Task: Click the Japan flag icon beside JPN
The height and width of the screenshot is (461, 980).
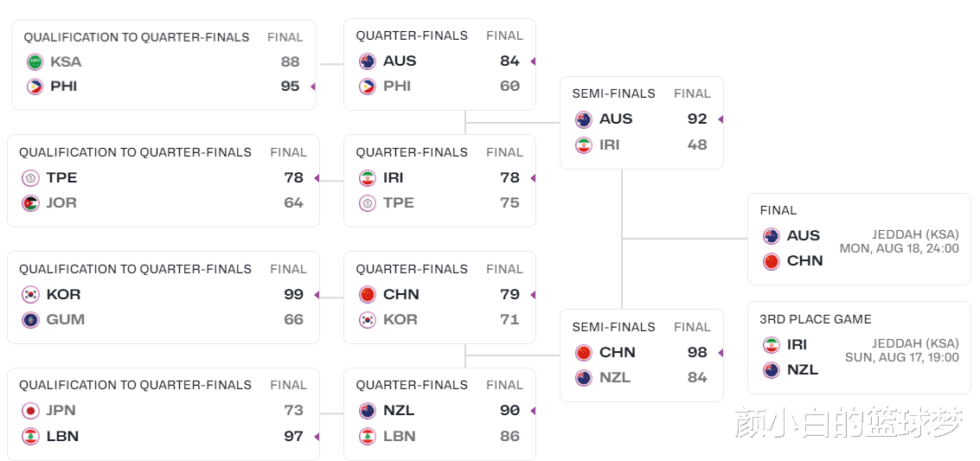Action: point(30,410)
